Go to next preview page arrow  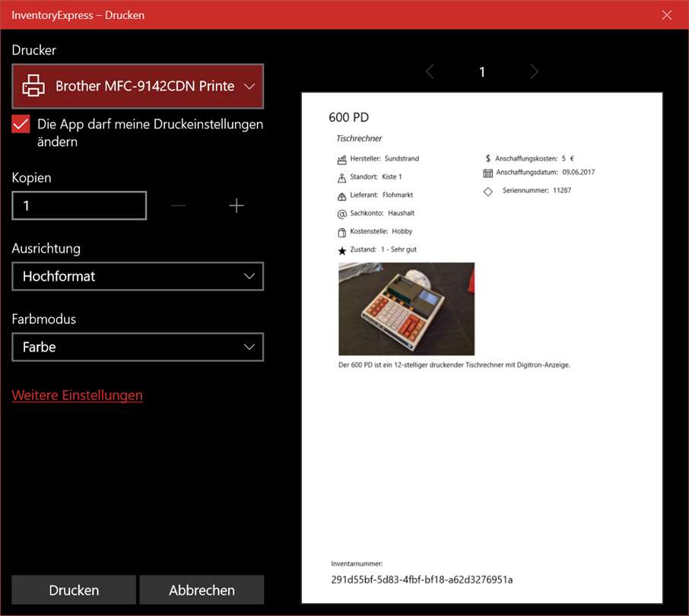[534, 71]
